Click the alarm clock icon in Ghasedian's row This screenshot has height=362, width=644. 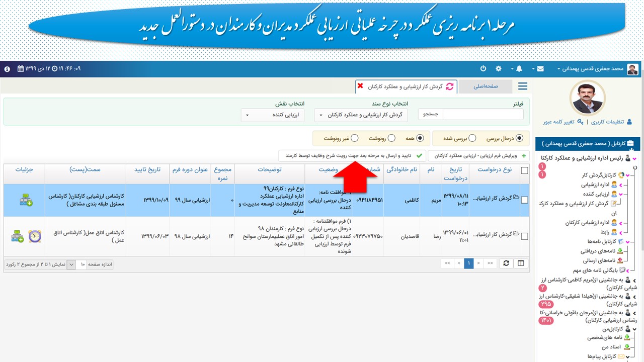point(34,236)
